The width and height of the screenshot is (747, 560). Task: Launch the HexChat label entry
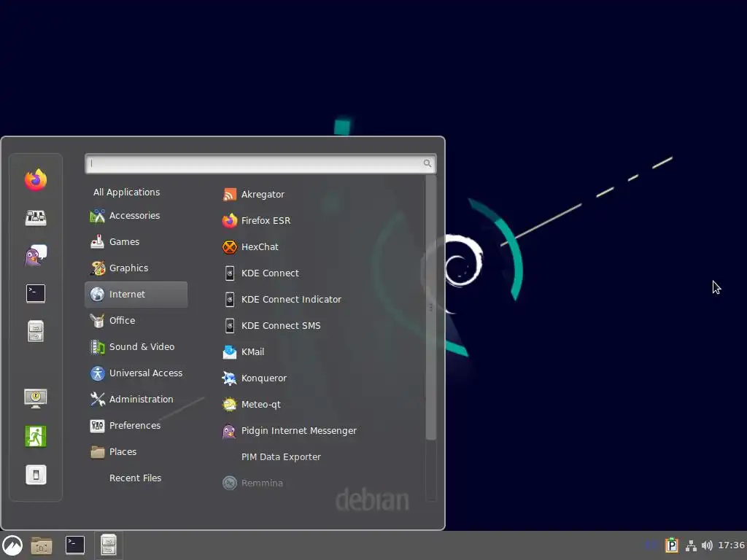pos(260,246)
